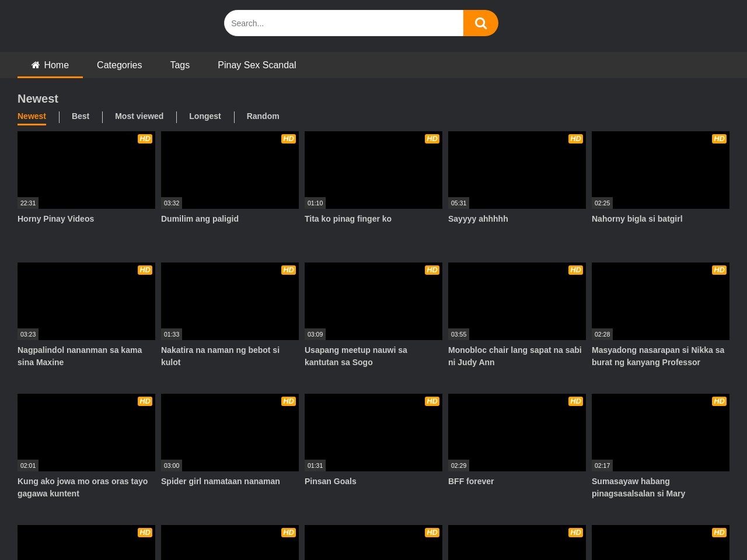Screen dimensions: 747x560
Task: Switch to the Longest sorting tab
Action: tap(205, 116)
